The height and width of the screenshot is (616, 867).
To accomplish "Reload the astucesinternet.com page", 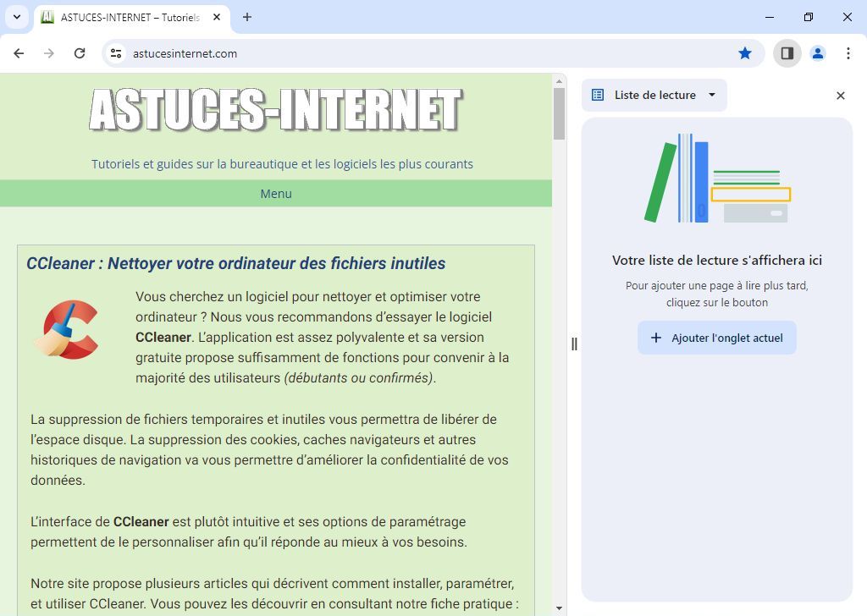I will click(x=80, y=52).
